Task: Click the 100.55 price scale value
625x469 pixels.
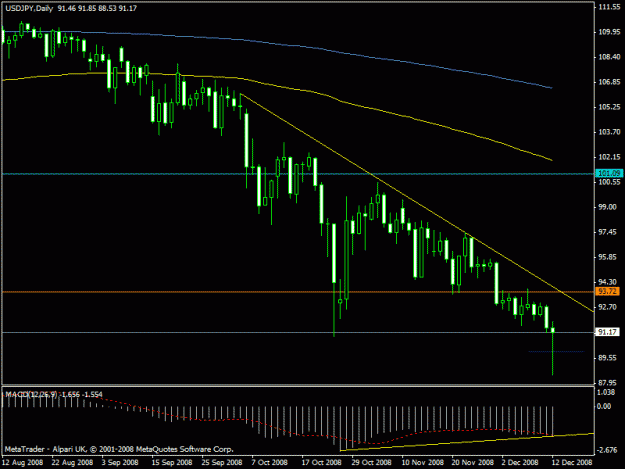Action: coord(609,182)
